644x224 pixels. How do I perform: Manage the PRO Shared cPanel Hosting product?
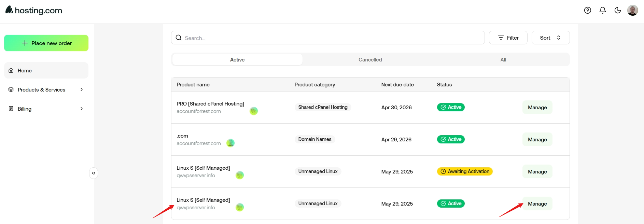pyautogui.click(x=537, y=107)
